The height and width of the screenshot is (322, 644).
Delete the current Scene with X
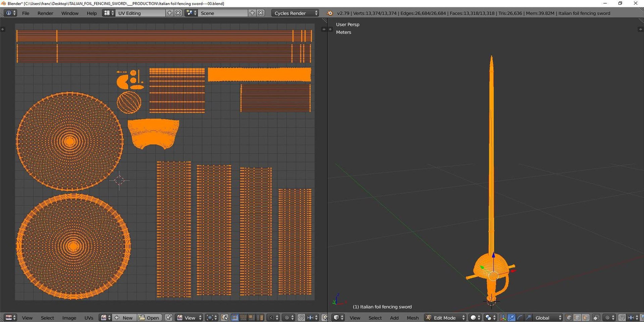pos(261,13)
